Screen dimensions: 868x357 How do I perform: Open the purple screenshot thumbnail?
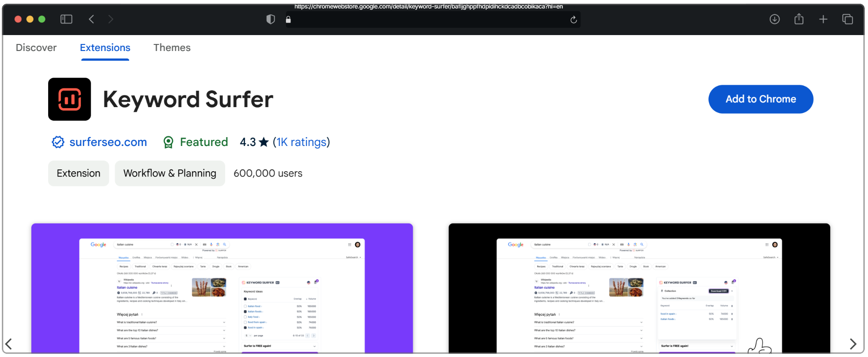click(x=222, y=288)
